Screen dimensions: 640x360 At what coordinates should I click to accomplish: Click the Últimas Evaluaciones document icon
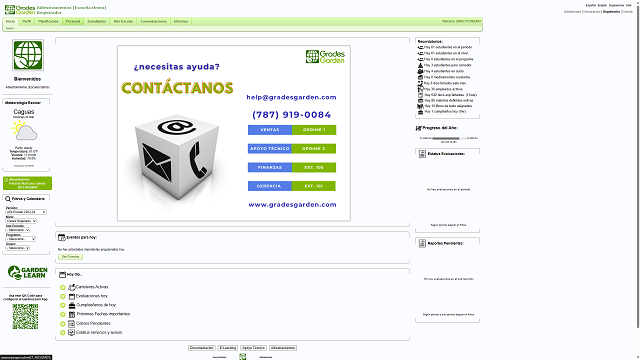coord(422,154)
